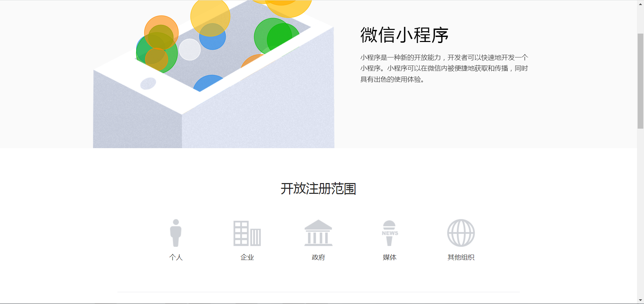Click the scrollbar up arrow
The image size is (644, 304).
640,4
